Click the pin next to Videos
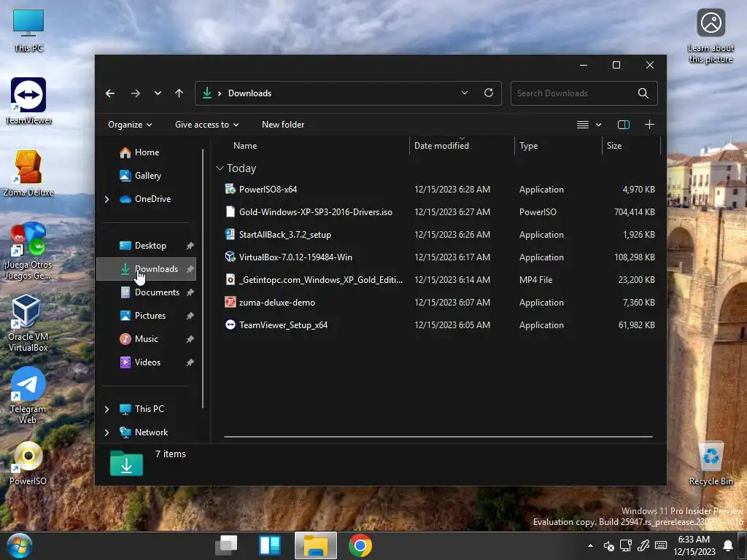This screenshot has width=747, height=560. (x=190, y=362)
